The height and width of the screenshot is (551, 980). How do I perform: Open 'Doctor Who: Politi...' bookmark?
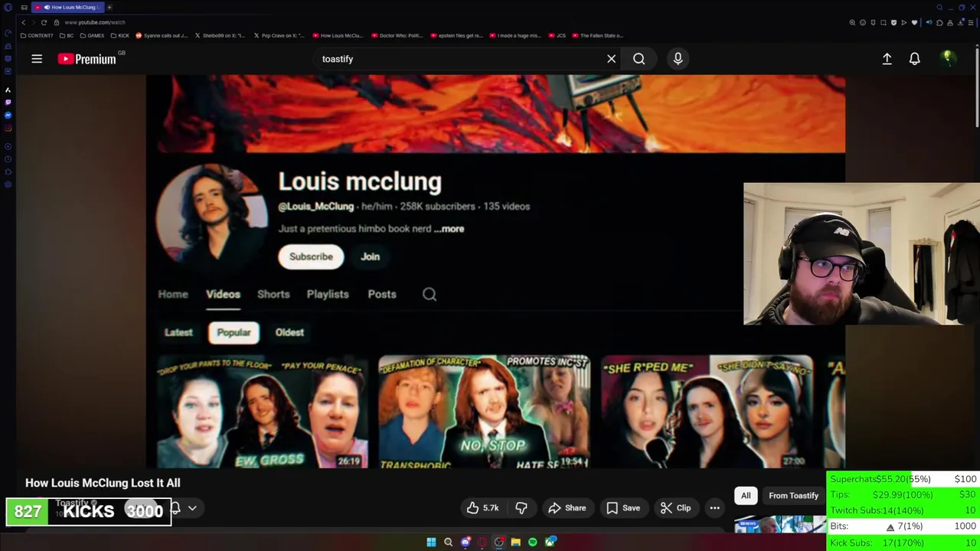pos(397,35)
